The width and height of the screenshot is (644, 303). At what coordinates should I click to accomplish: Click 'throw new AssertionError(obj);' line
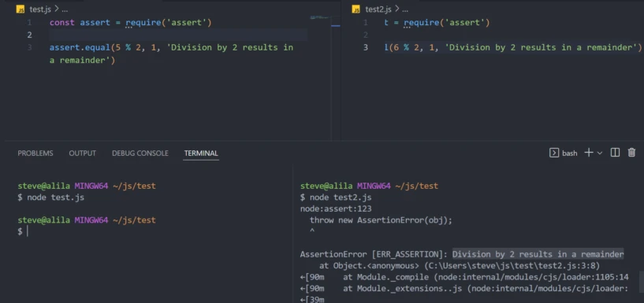pyautogui.click(x=381, y=220)
